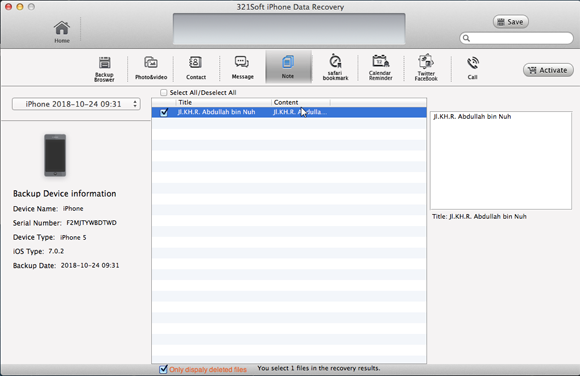Click the yellow minimize window button
Viewport: 580px width, 376px height.
(x=20, y=7)
